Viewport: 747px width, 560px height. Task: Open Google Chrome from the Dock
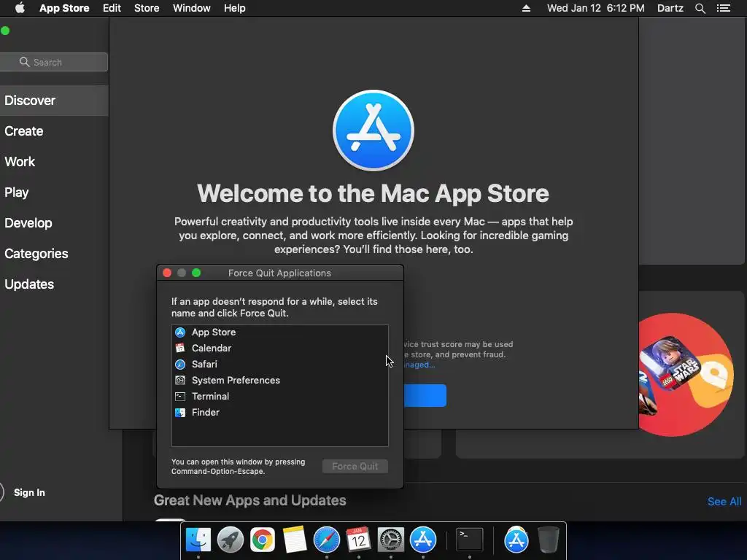(263, 540)
